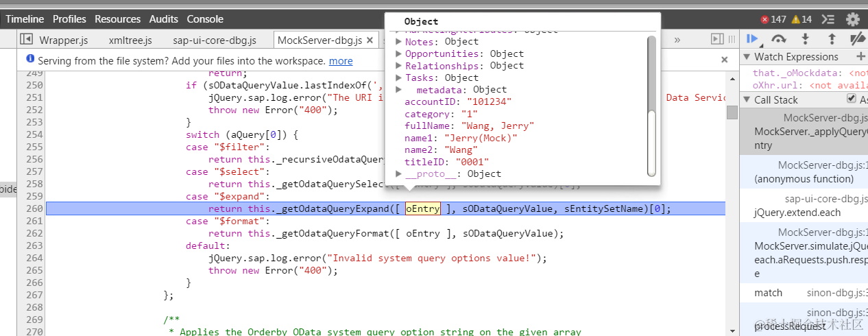868x336 pixels.
Task: Click the name2 value "Wang"
Action: [460, 150]
